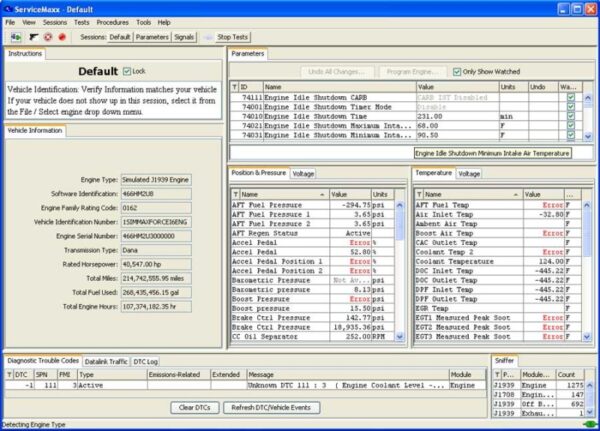
Task: Toggle watch checkbox for Engine Idle Shutdown CARB
Action: click(571, 97)
